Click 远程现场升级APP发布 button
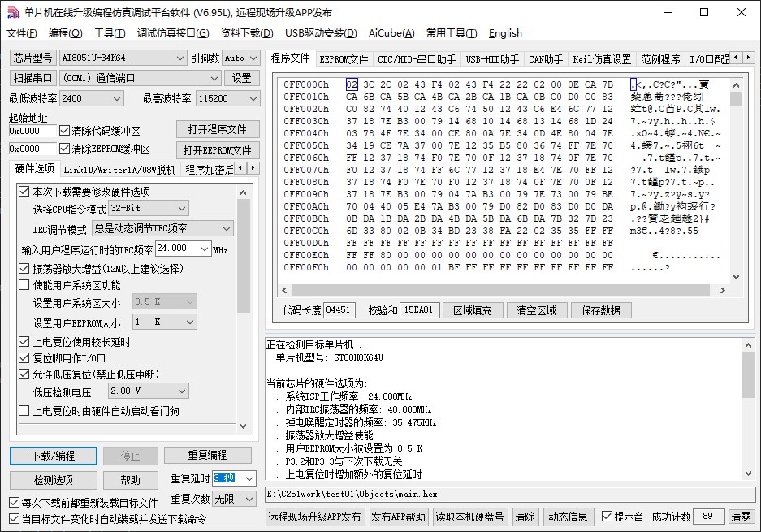 point(314,517)
